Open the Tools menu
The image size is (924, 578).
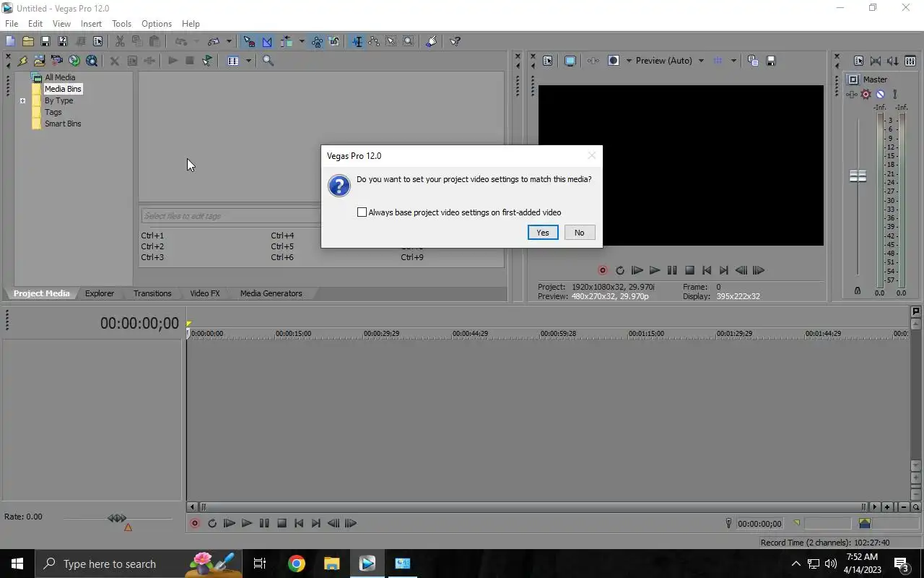(x=121, y=24)
